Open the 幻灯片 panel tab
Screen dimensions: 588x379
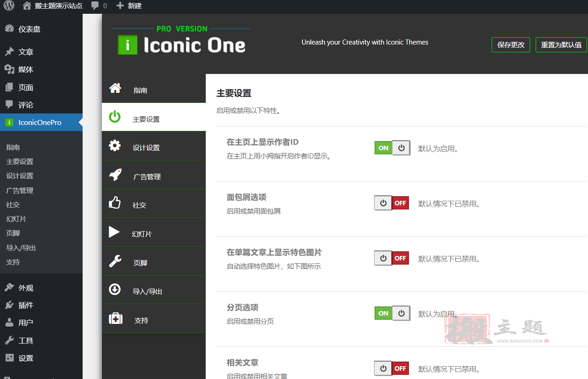(154, 232)
